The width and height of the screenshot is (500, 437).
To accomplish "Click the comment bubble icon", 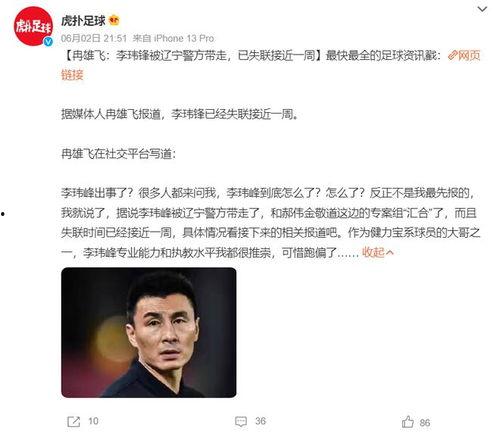I will point(241,422).
